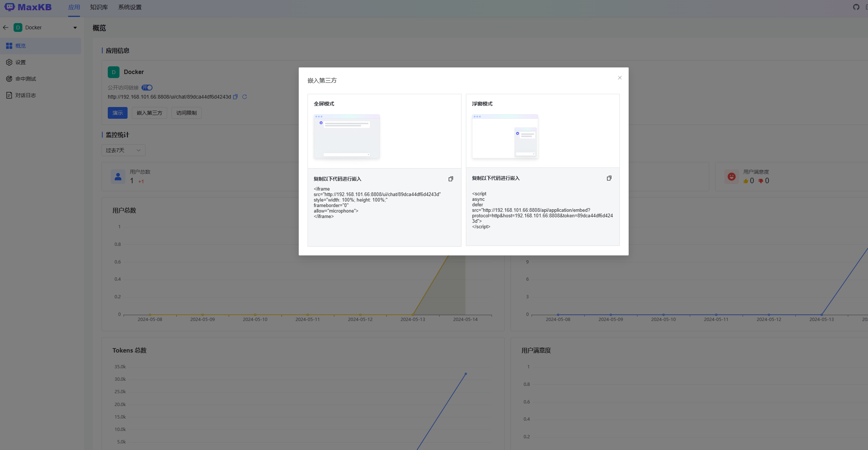The image size is (868, 450).
Task: Click the 嵌入第三方 dialog title
Action: tap(322, 80)
